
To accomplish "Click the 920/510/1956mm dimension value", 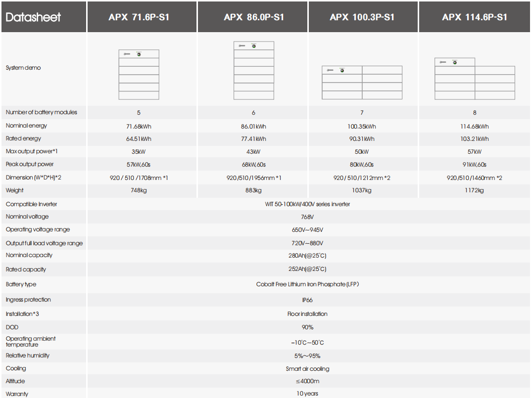I will coord(254,178).
